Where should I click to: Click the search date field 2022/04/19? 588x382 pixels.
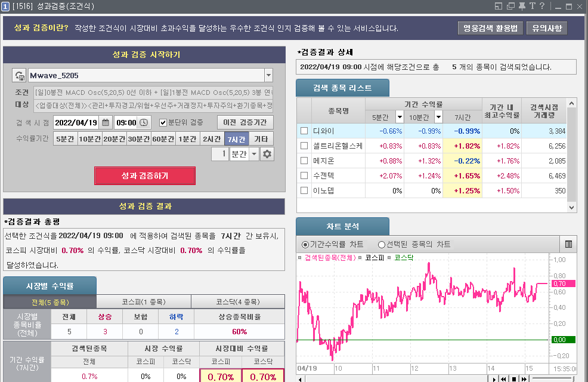[x=76, y=123]
